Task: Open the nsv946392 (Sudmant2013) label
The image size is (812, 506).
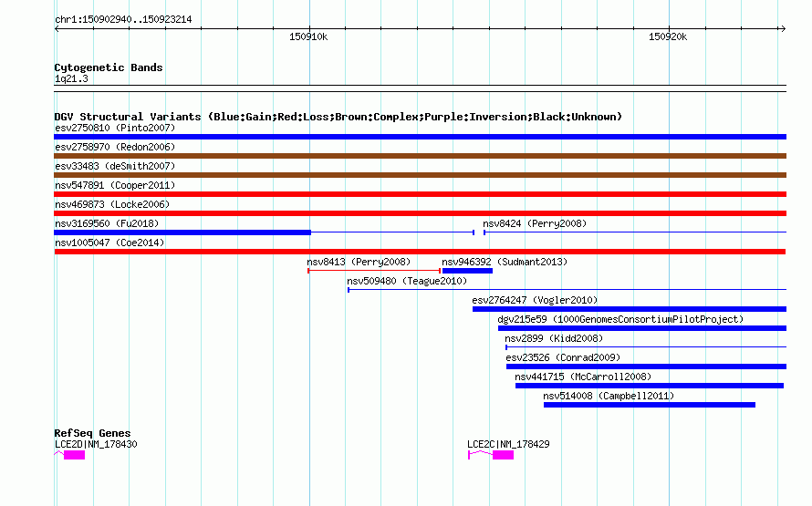Action: tap(505, 262)
